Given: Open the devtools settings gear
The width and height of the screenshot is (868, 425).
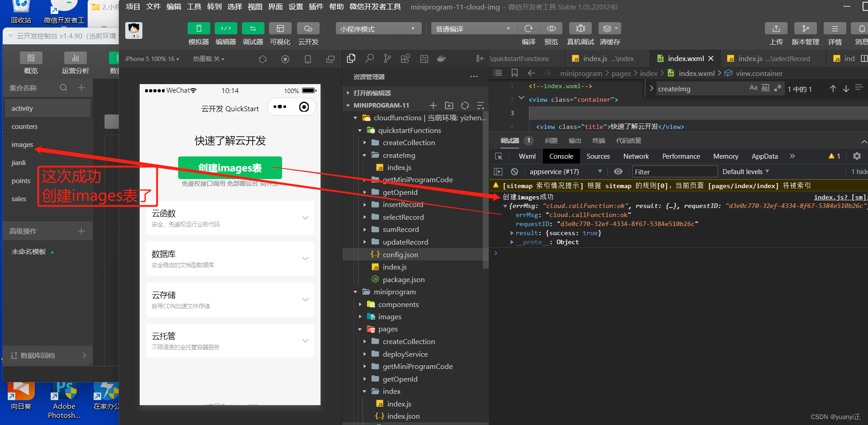Looking at the screenshot, I should (856, 156).
